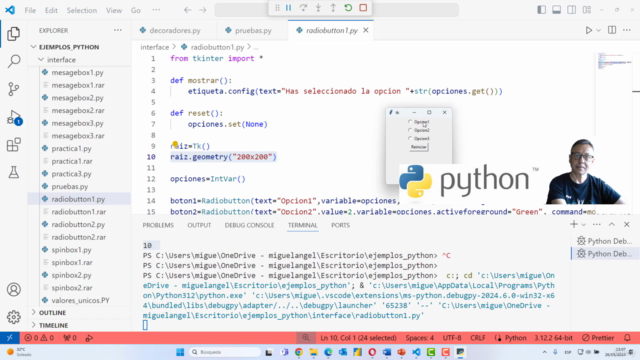This screenshot has height=360, width=640.
Task: Show more menu bar items ellipsis
Action: click(156, 10)
